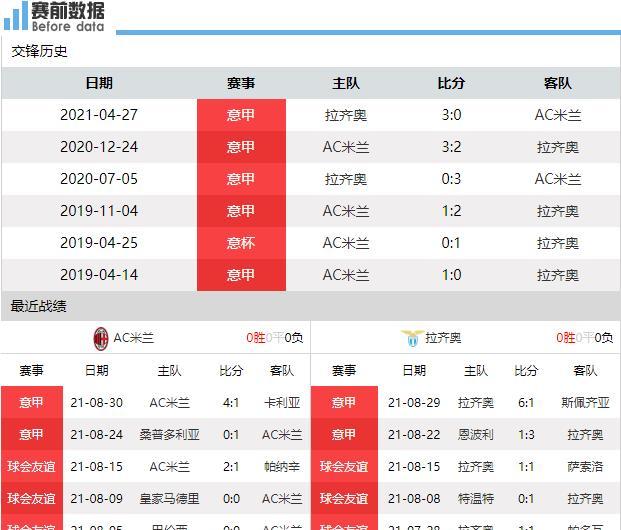Click the 21-08-29 date cell
Screen dimensions: 621x530
click(414, 403)
